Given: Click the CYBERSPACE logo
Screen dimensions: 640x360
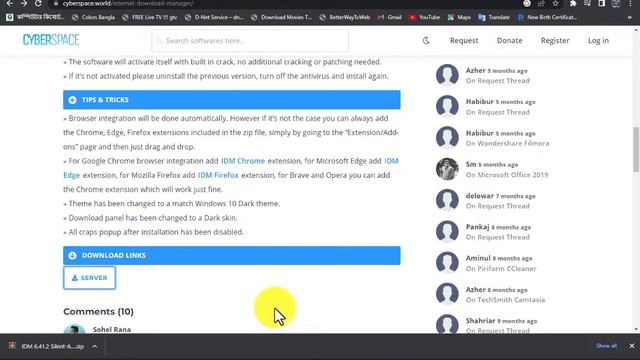Looking at the screenshot, I should (x=51, y=40).
